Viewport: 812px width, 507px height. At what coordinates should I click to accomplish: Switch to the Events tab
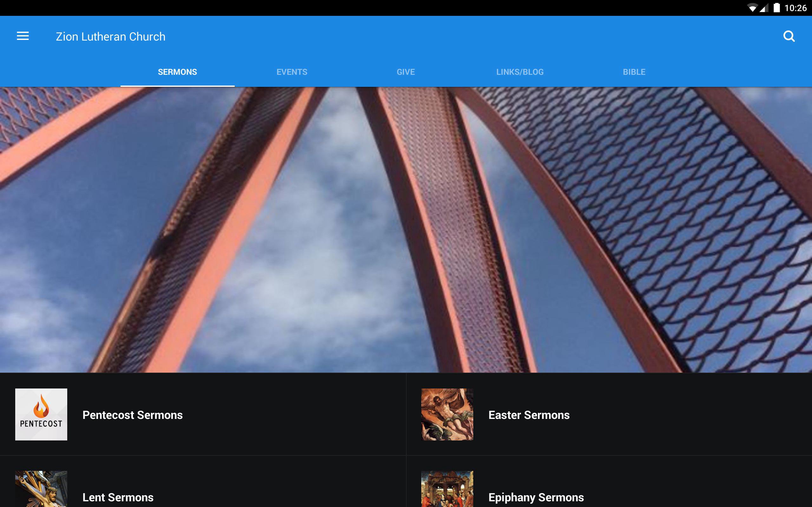click(291, 72)
